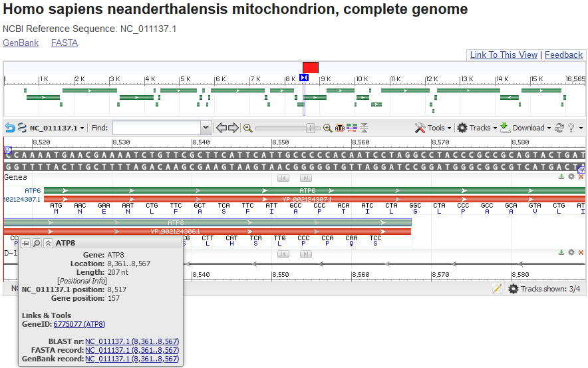The height and width of the screenshot is (368, 588).
Task: Toggle the pin icon on ATP8 tooltip
Action: pyautogui.click(x=25, y=243)
